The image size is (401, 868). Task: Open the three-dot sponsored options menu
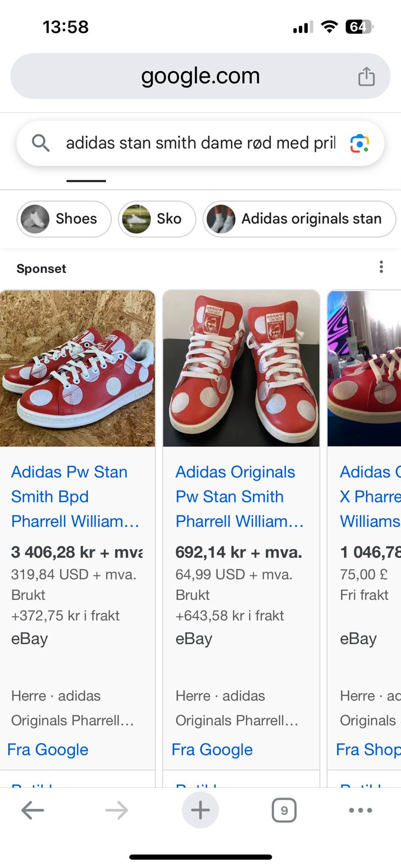tap(381, 267)
